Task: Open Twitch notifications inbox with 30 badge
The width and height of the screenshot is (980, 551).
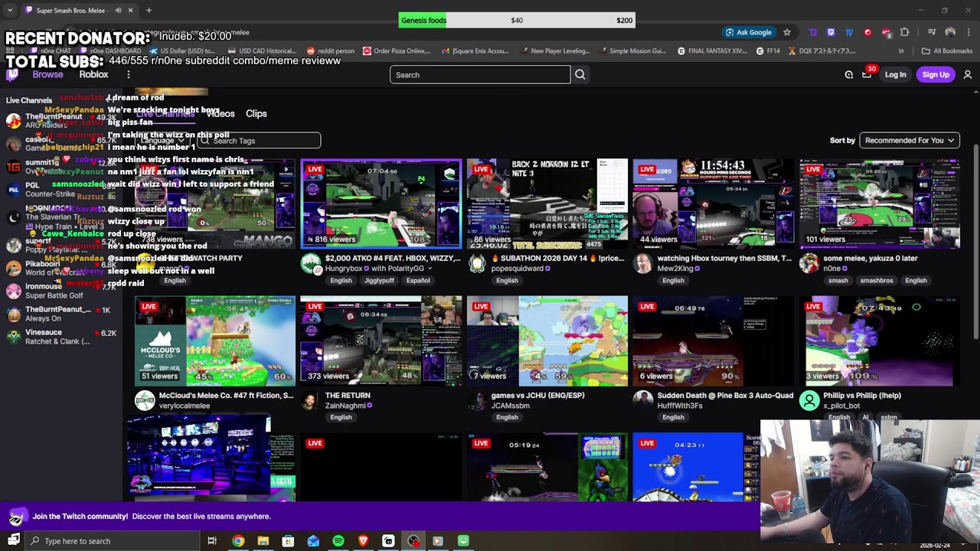Action: (867, 74)
